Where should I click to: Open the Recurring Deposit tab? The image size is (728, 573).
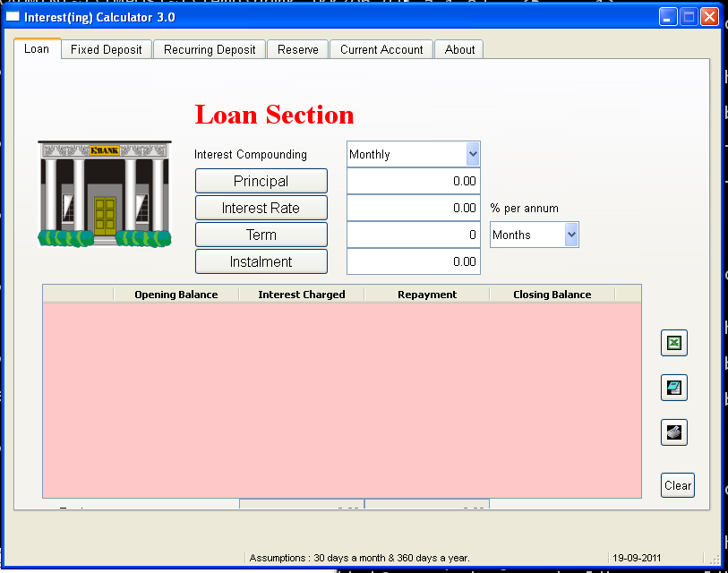pyautogui.click(x=210, y=50)
